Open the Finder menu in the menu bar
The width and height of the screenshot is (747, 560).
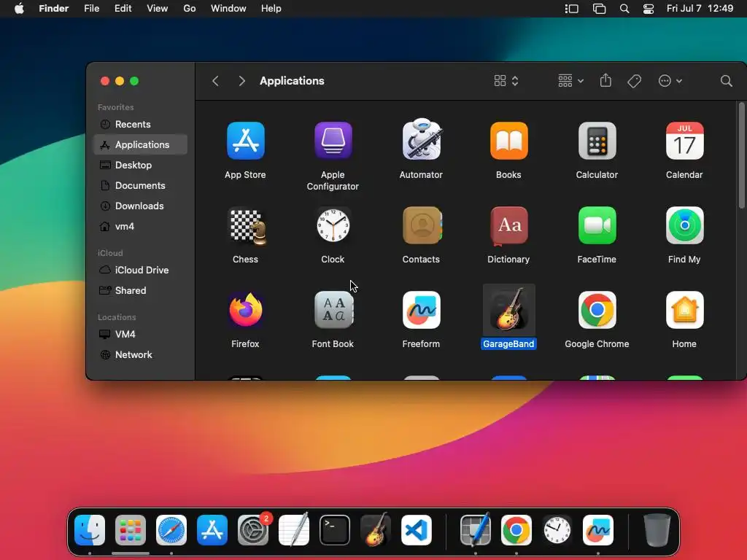(54, 9)
